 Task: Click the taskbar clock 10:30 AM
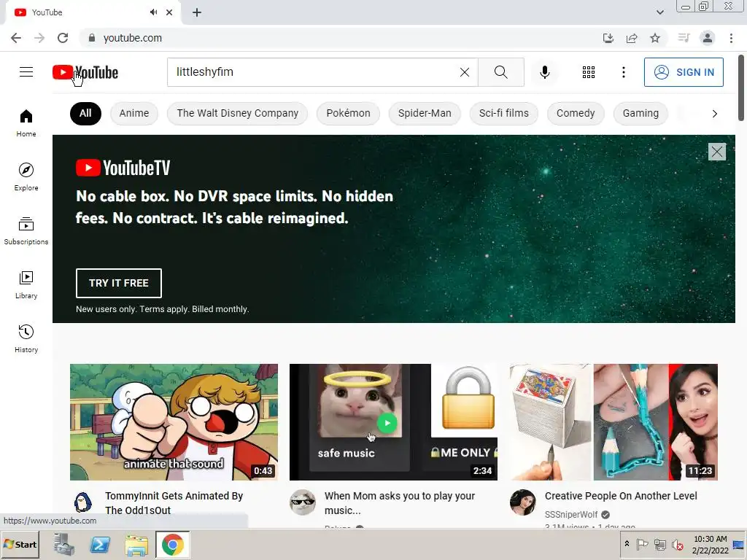click(x=710, y=539)
